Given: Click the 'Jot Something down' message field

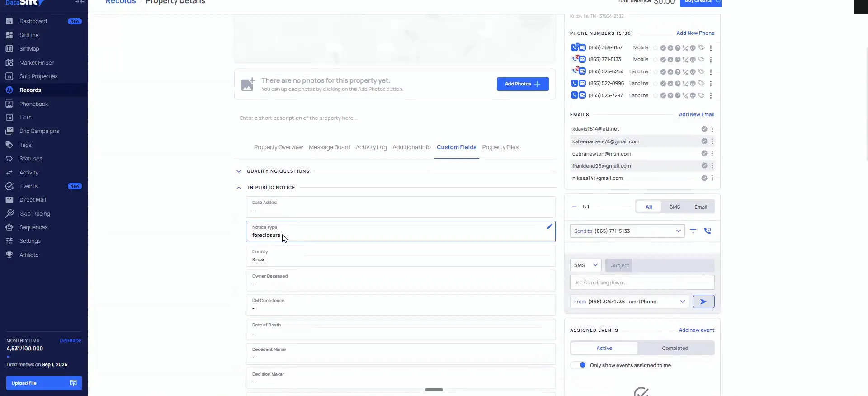Looking at the screenshot, I should click(x=642, y=283).
